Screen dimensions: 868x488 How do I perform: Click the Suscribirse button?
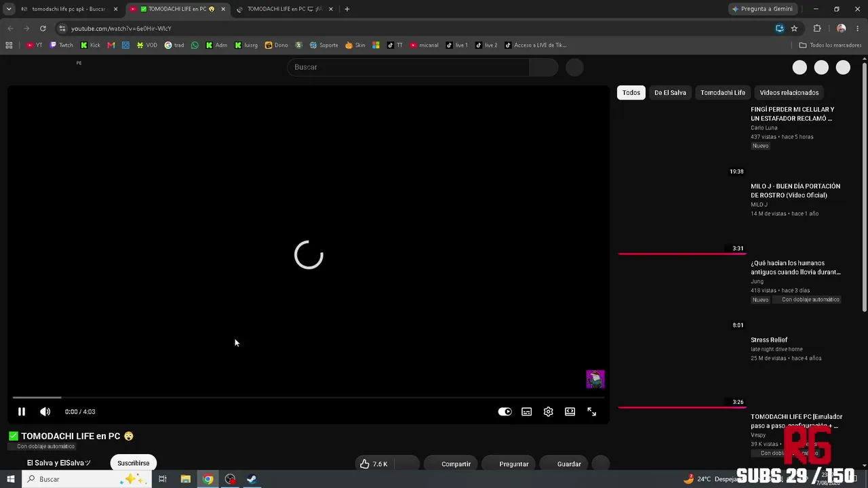[133, 463]
